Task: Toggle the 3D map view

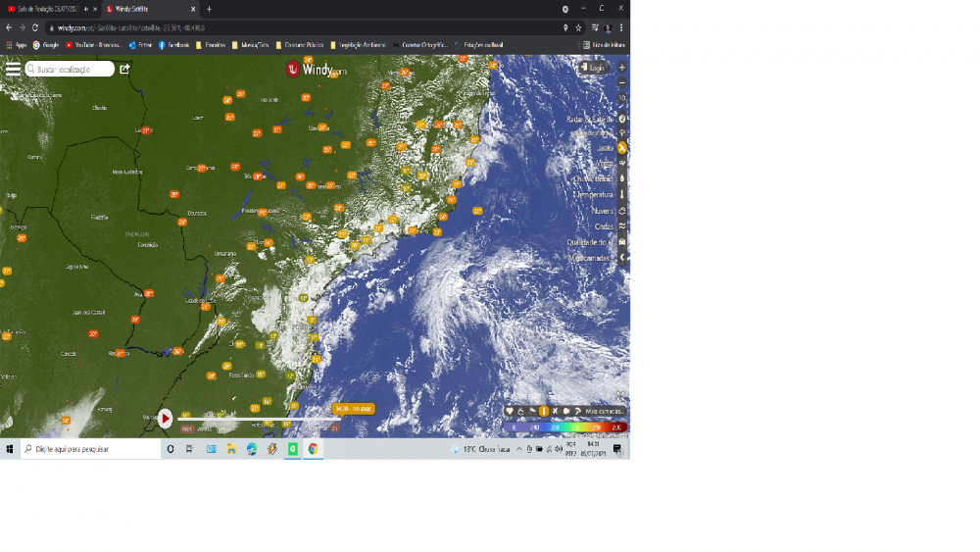Action: tap(622, 98)
